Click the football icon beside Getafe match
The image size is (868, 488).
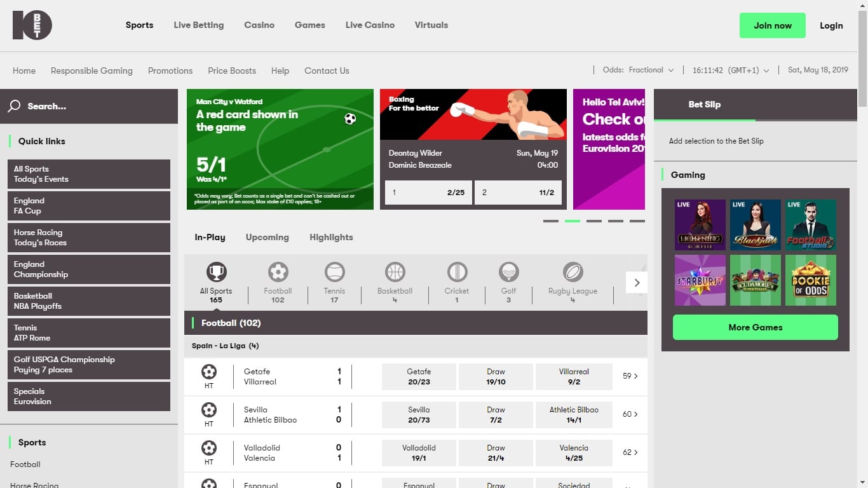208,372
